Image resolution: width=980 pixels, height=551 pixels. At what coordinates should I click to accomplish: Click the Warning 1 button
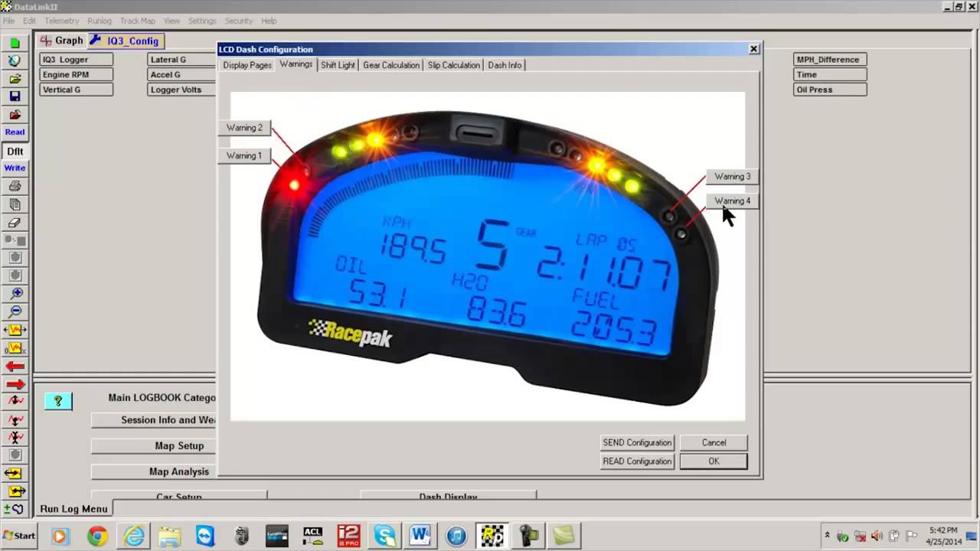point(244,155)
